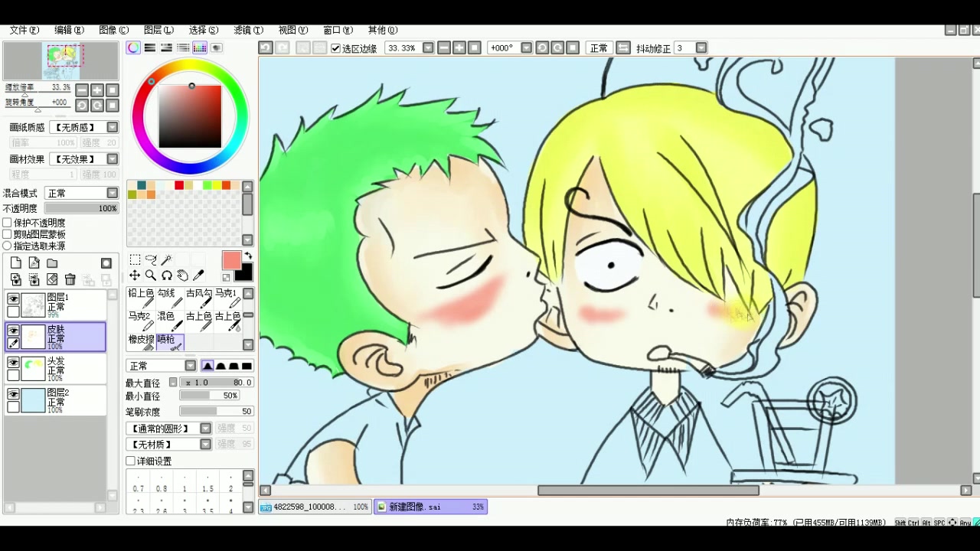Reset view rotation in top toolbar
Screen dimensions: 980x551
[572, 48]
